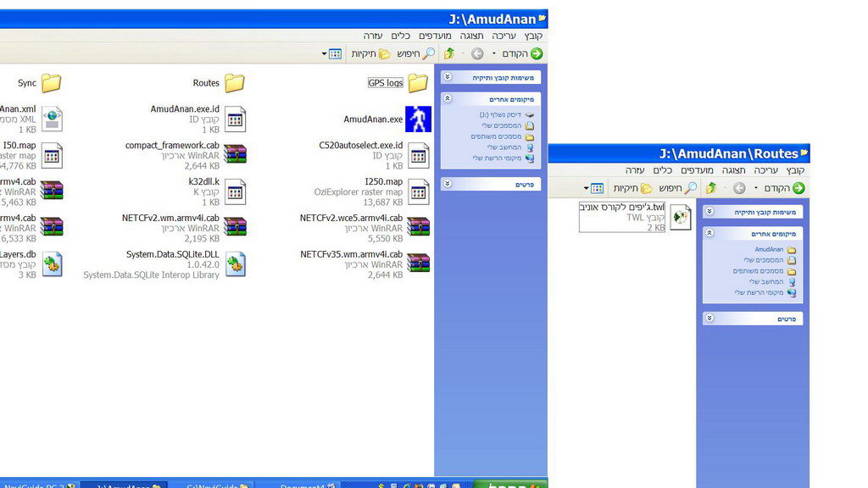The image size is (868, 488).
Task: Open מועדפים menu in AmudAnan window
Action: coord(435,36)
